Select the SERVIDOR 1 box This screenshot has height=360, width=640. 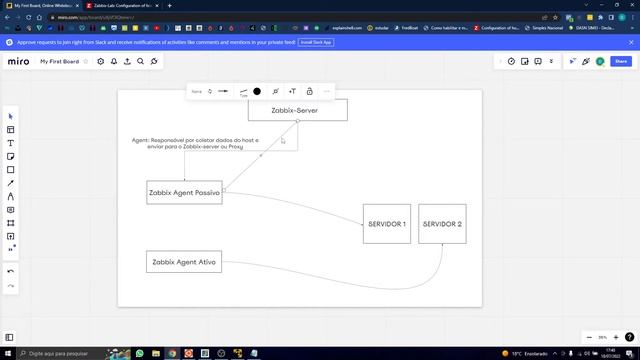coord(387,224)
